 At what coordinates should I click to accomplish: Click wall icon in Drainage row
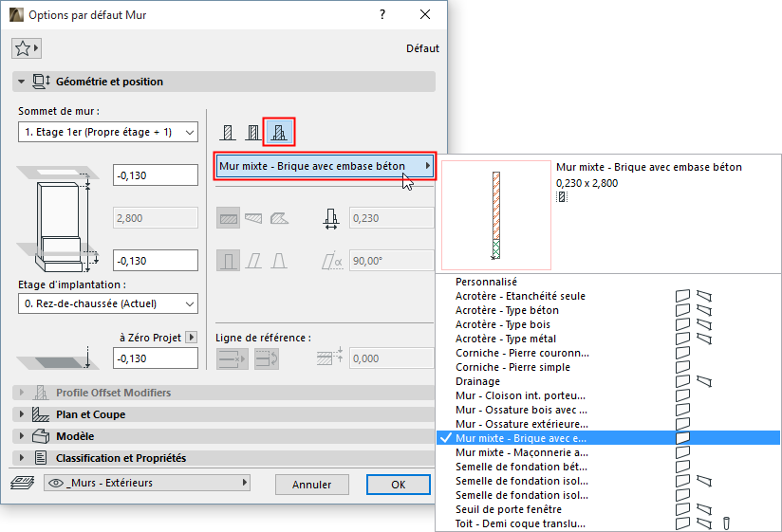pyautogui.click(x=682, y=381)
